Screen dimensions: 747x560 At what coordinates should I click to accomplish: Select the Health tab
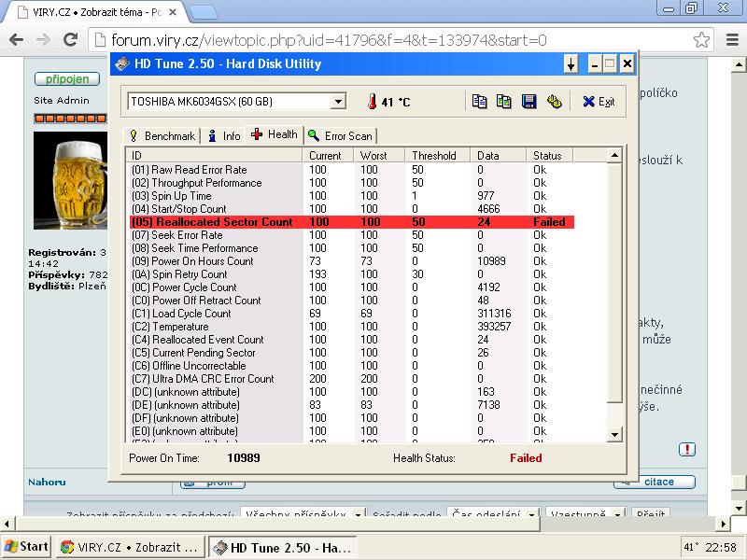pos(275,134)
